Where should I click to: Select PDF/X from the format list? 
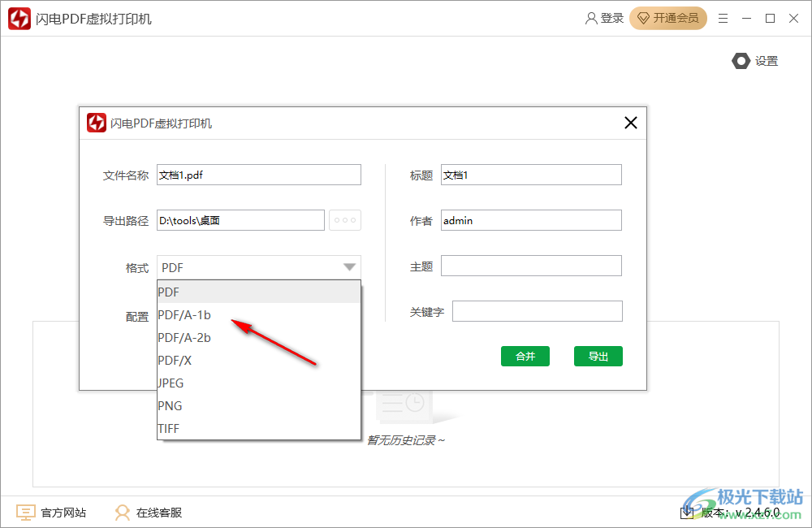tap(259, 361)
